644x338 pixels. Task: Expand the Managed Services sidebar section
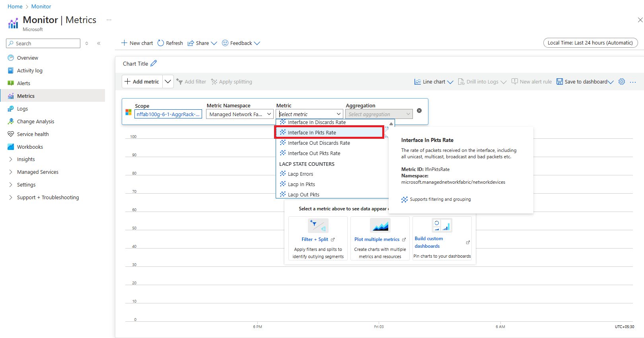point(37,172)
